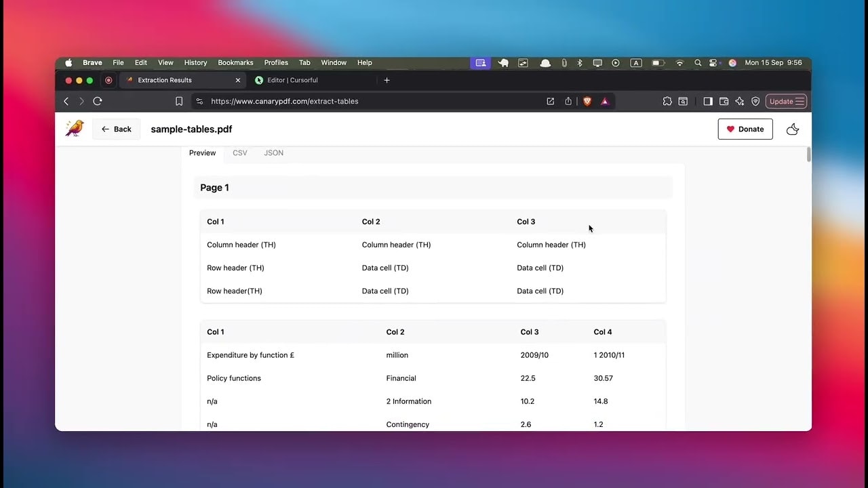Switch to the CSV tab
The image size is (868, 488).
[x=240, y=153]
